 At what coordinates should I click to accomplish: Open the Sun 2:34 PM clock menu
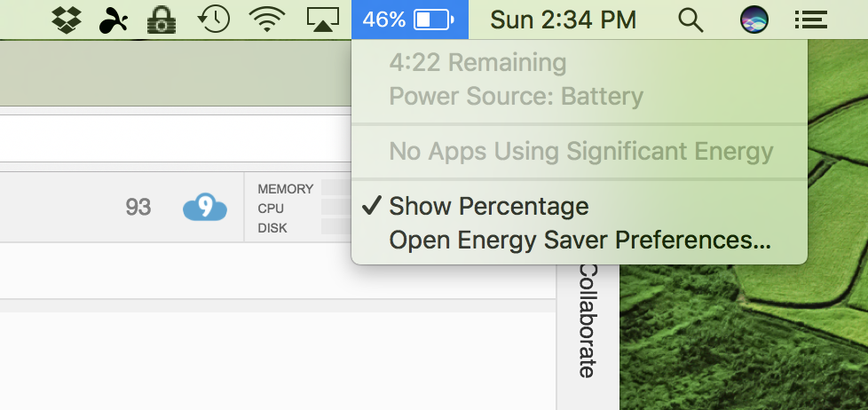tap(563, 20)
